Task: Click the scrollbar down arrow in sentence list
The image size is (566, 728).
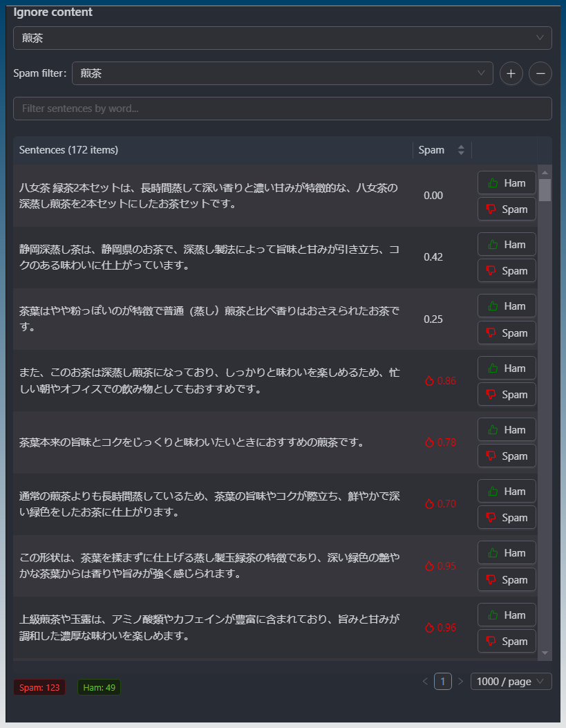Action: (545, 653)
